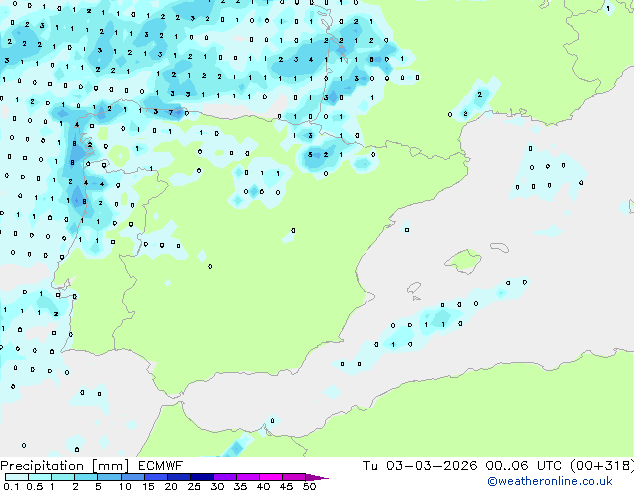634x490 pixels.
Task: Select the 2 to 5 mm legend swatch
Action: tap(86, 477)
